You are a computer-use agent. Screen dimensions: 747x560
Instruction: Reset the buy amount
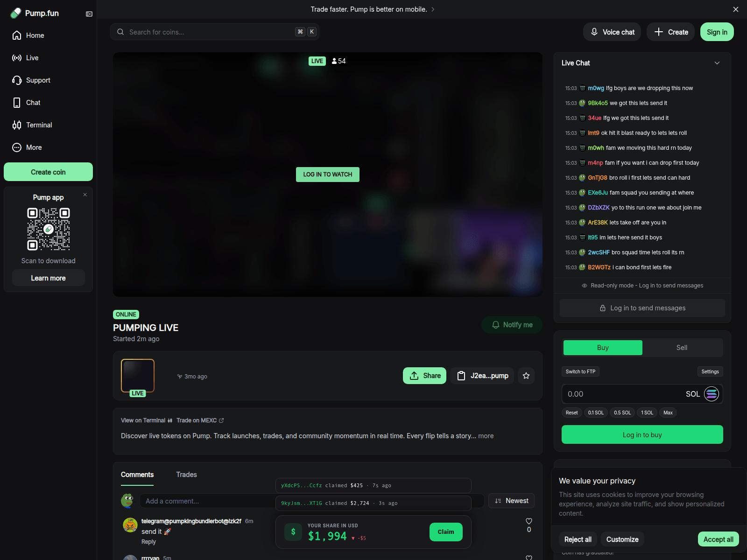pos(571,413)
